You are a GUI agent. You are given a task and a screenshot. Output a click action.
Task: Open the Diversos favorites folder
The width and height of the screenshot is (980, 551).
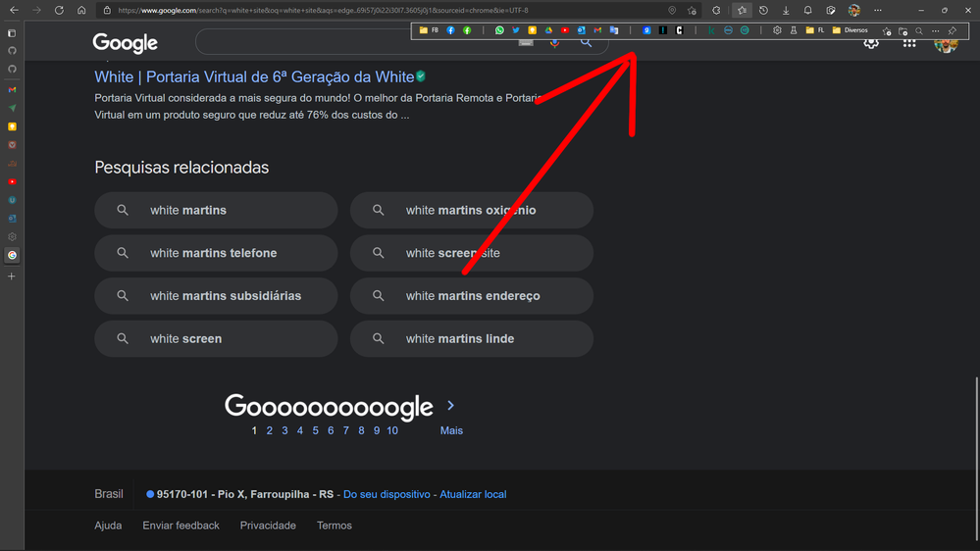[x=850, y=30]
